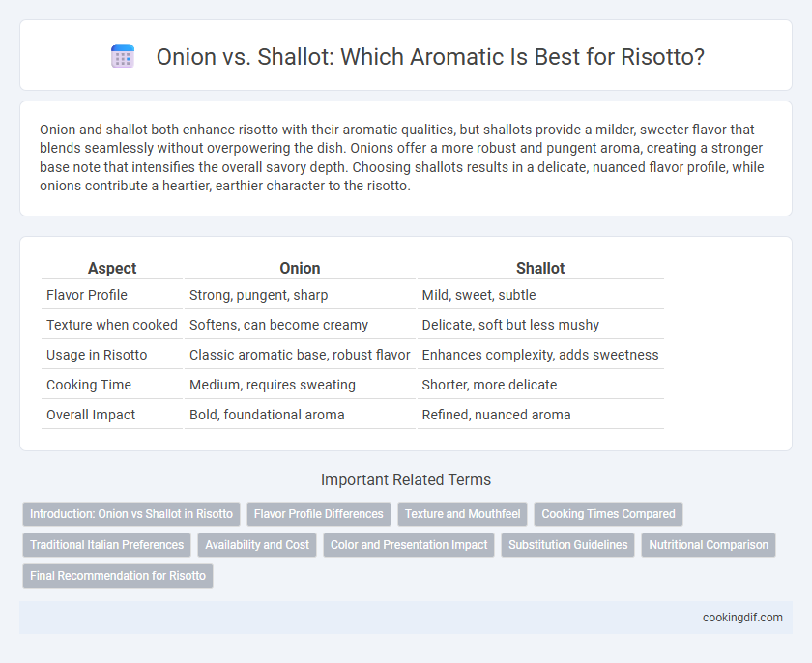Click the page title heading
812x663 pixels.
coord(430,56)
